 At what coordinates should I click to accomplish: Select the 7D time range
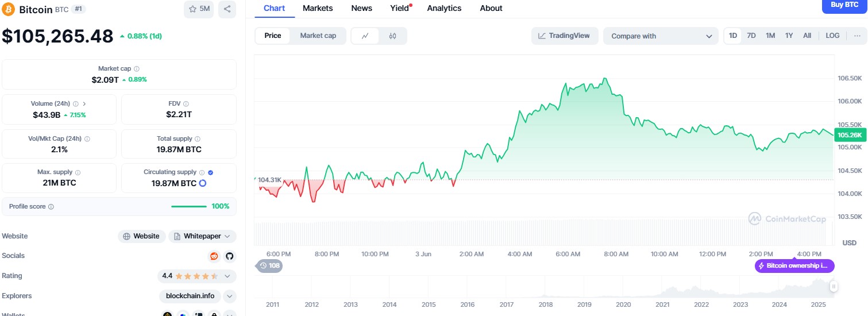(751, 36)
